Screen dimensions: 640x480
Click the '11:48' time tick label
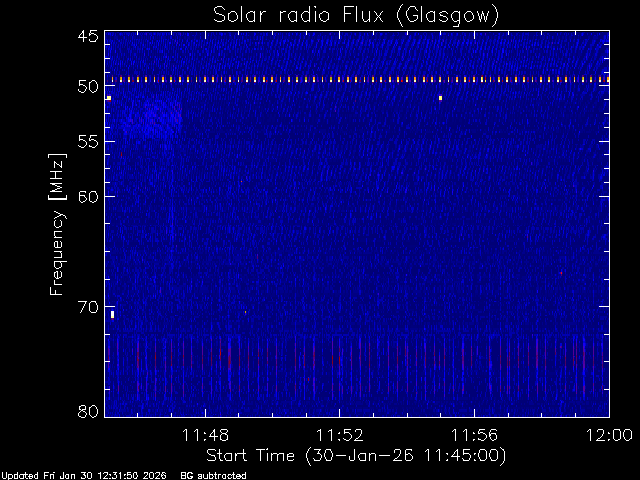click(x=205, y=435)
